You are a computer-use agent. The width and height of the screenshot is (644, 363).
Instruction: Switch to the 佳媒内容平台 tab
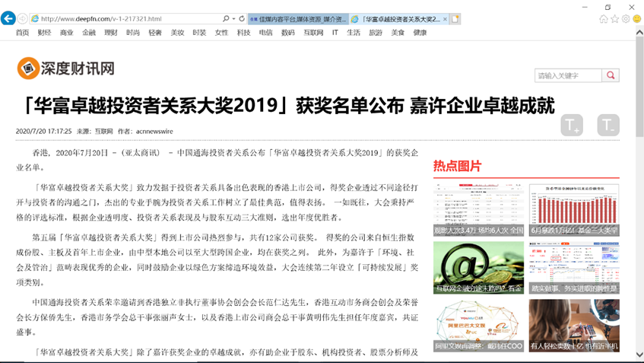tap(298, 19)
